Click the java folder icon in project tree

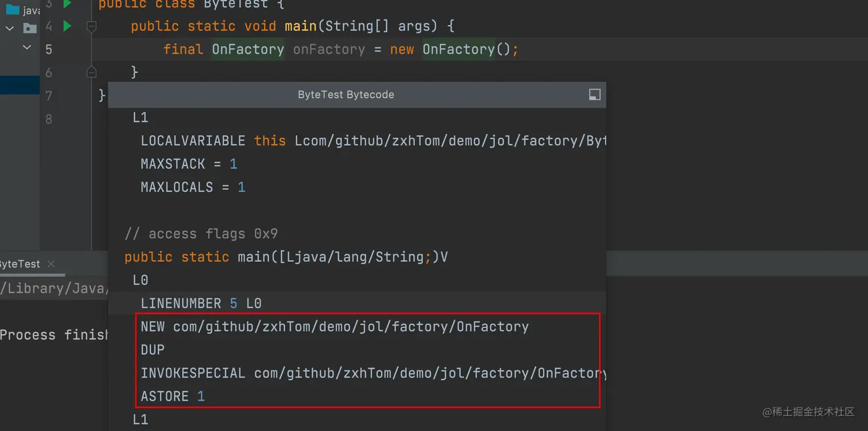tap(13, 10)
